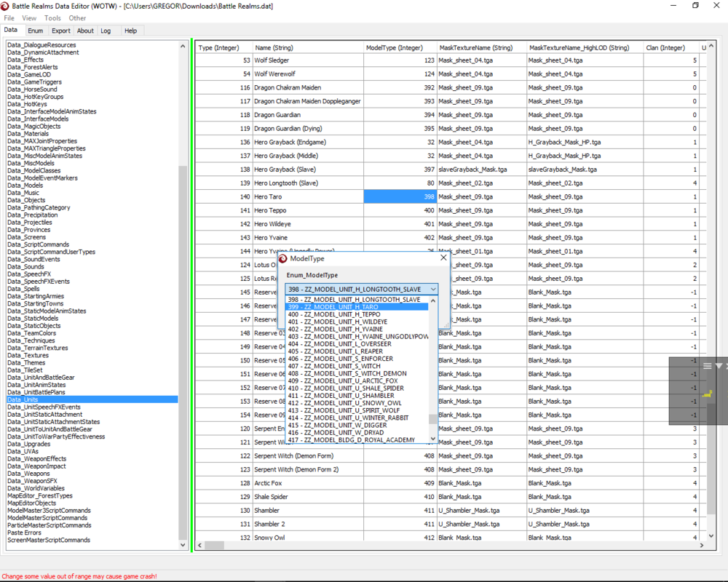Select the Data tab
The width and height of the screenshot is (728, 582).
click(x=11, y=30)
